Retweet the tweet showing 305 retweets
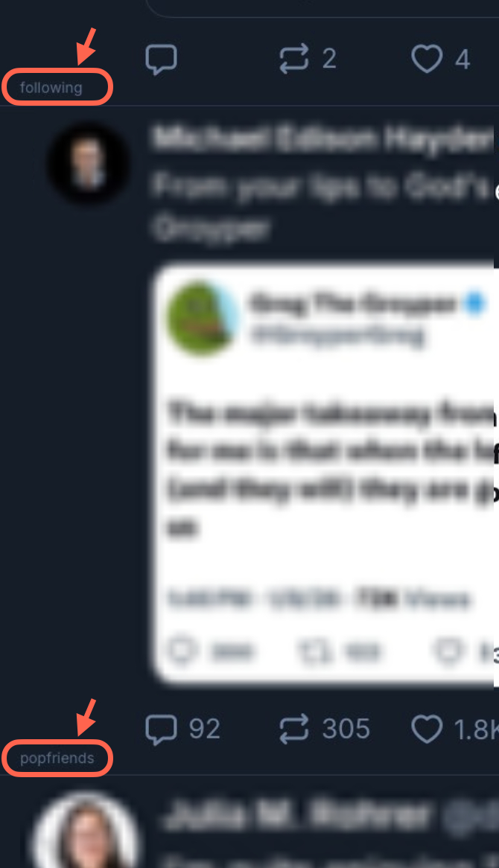The image size is (499, 868). (293, 729)
